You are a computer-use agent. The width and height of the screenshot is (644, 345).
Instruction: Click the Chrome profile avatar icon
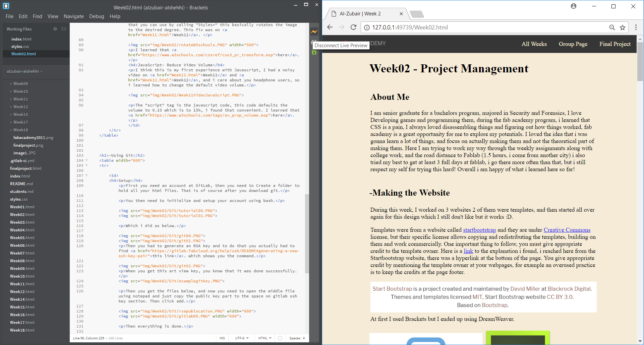(x=574, y=6)
